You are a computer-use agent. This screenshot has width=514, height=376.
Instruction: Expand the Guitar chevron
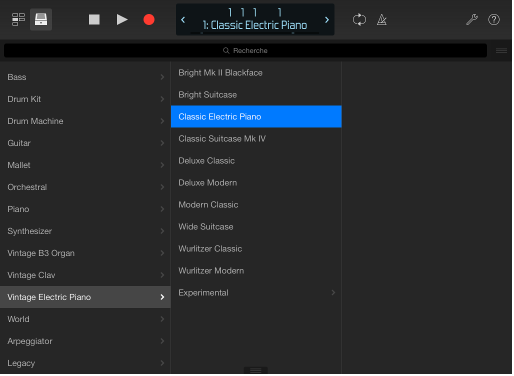click(x=162, y=143)
